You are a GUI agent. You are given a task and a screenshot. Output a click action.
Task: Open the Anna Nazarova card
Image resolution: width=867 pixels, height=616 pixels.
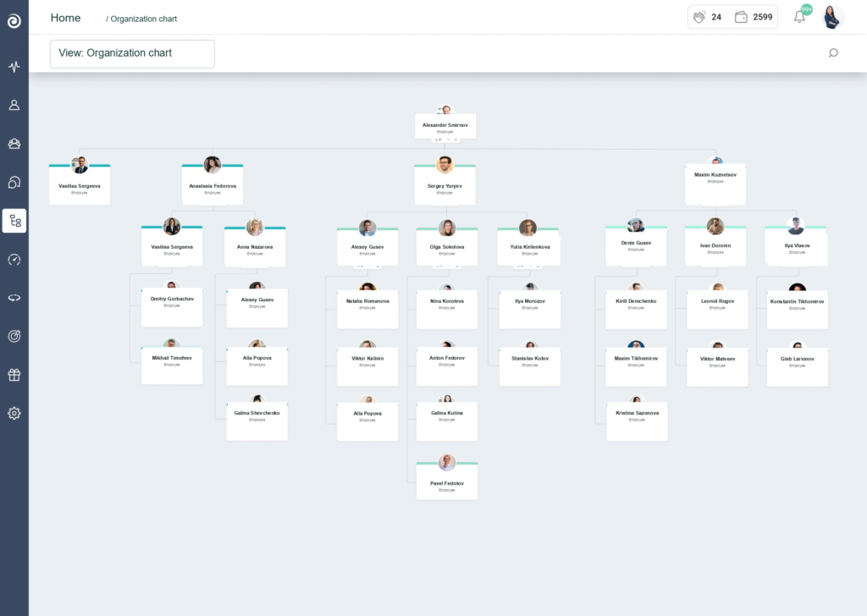pos(255,247)
